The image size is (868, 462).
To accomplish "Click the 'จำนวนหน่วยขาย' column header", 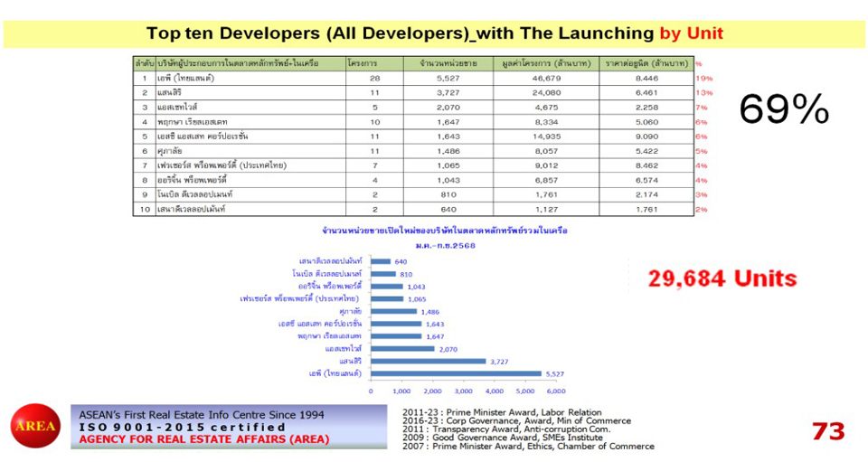I will pos(444,64).
